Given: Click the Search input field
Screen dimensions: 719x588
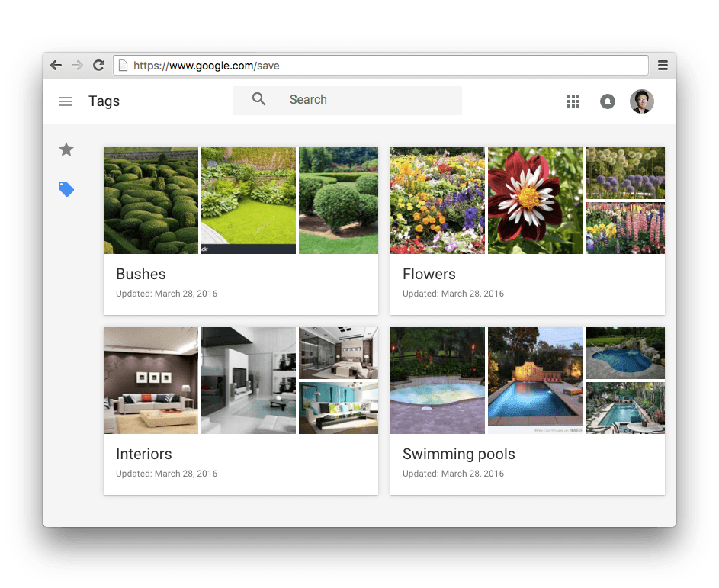Looking at the screenshot, I should [x=366, y=100].
